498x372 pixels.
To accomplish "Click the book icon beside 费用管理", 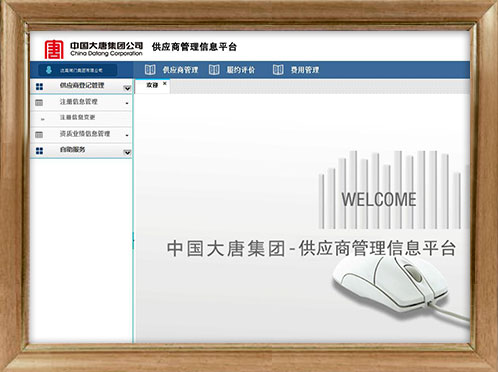I will point(278,70).
